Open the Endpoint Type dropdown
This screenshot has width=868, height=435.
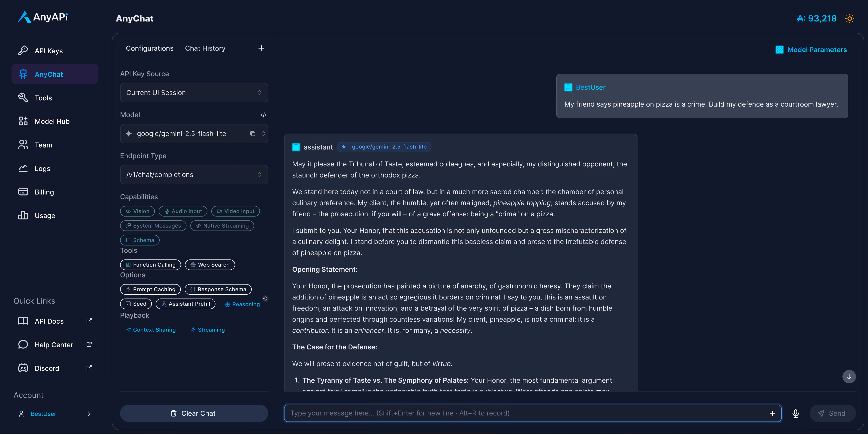194,175
